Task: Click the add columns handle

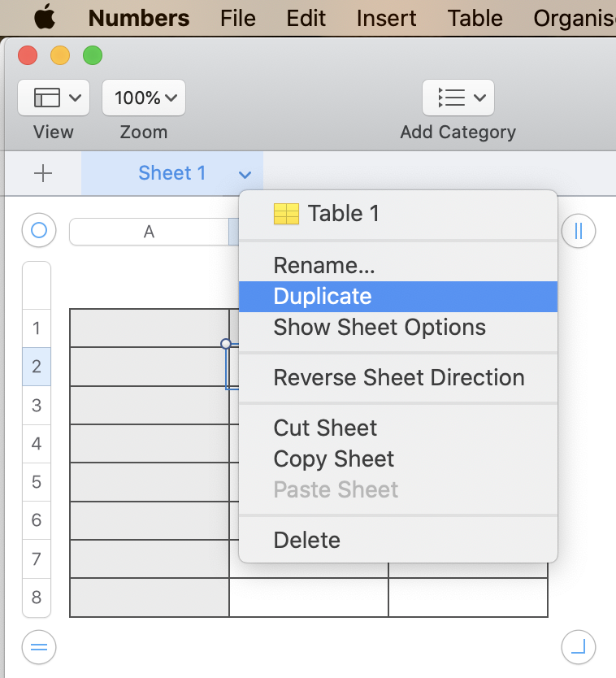Action: point(579,231)
